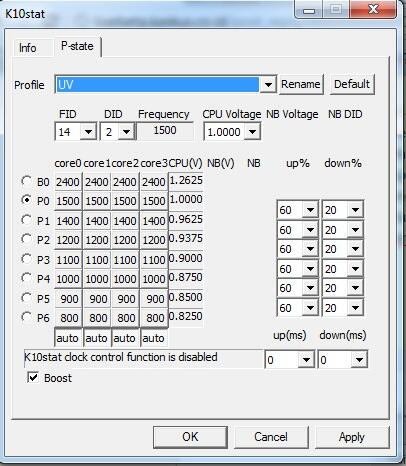The image size is (406, 466).
Task: Click the core1 P0 1500 cell
Action: (x=97, y=201)
